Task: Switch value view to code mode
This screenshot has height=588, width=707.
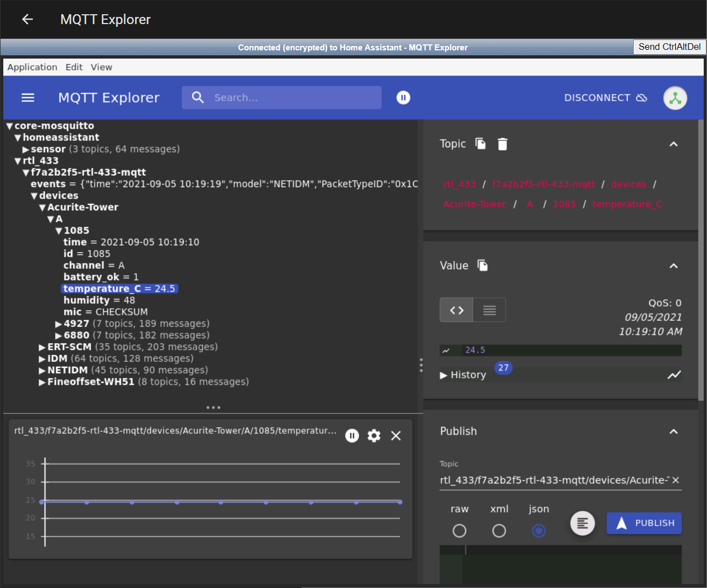Action: click(x=457, y=310)
